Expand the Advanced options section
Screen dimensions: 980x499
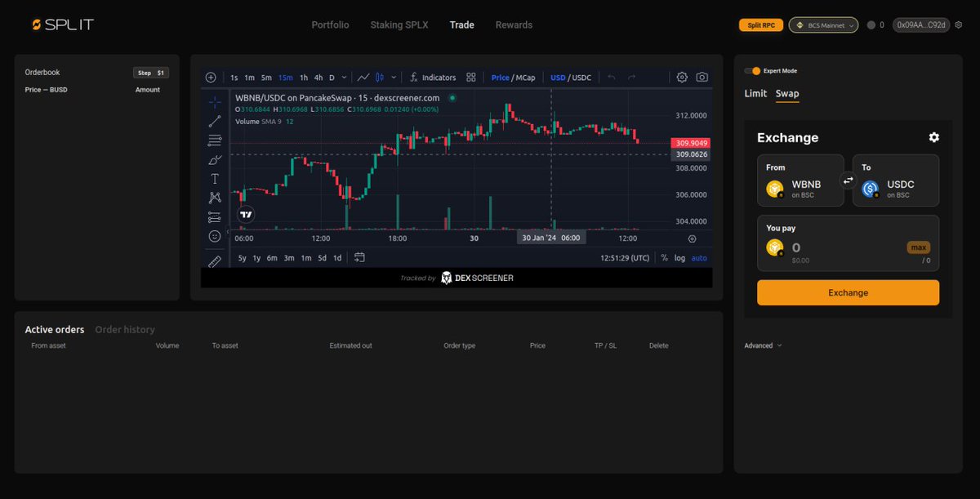(761, 345)
